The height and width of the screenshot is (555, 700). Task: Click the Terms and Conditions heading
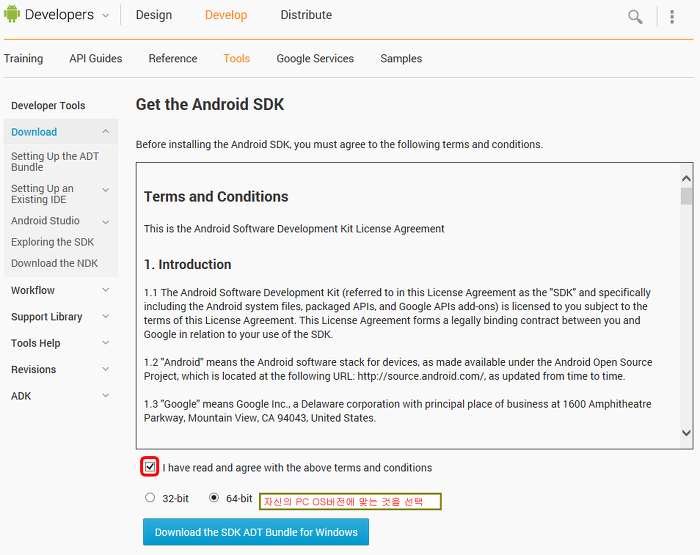pyautogui.click(x=216, y=196)
